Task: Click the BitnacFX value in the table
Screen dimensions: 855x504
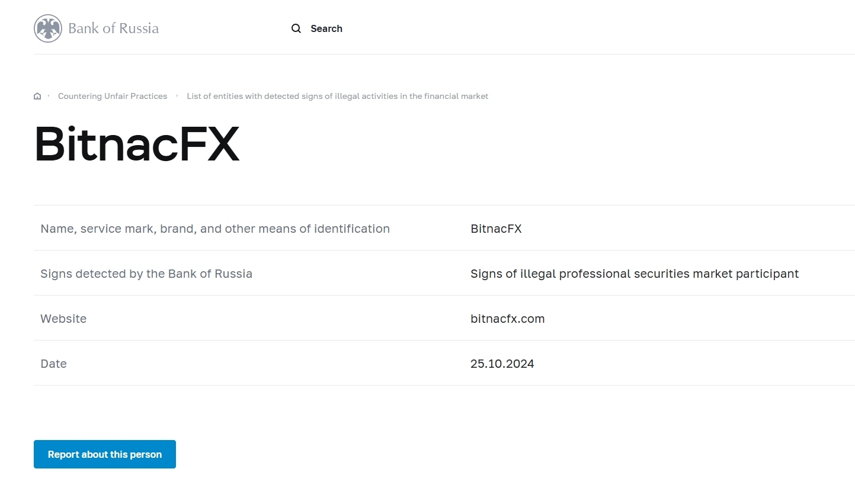Action: [496, 229]
